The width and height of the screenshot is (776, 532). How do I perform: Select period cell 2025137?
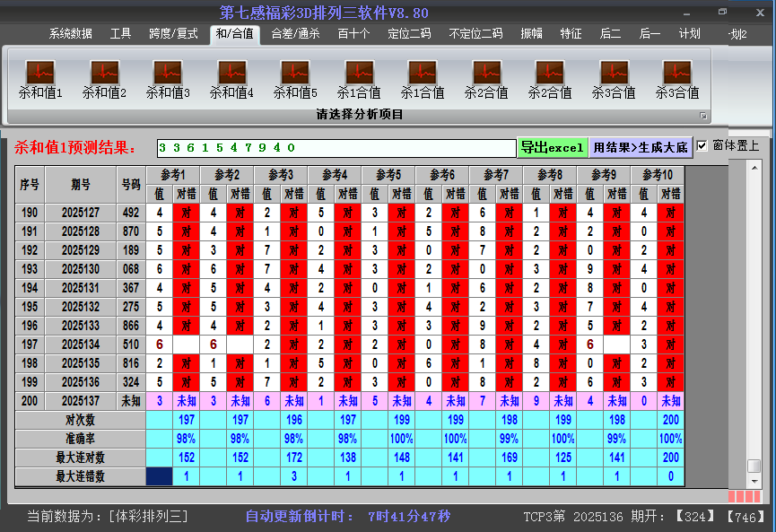(x=81, y=401)
